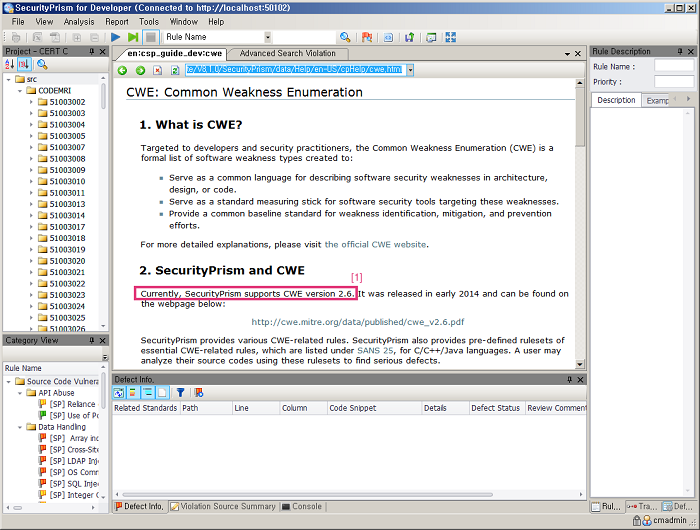Click the red X stop loading icon

(158, 70)
